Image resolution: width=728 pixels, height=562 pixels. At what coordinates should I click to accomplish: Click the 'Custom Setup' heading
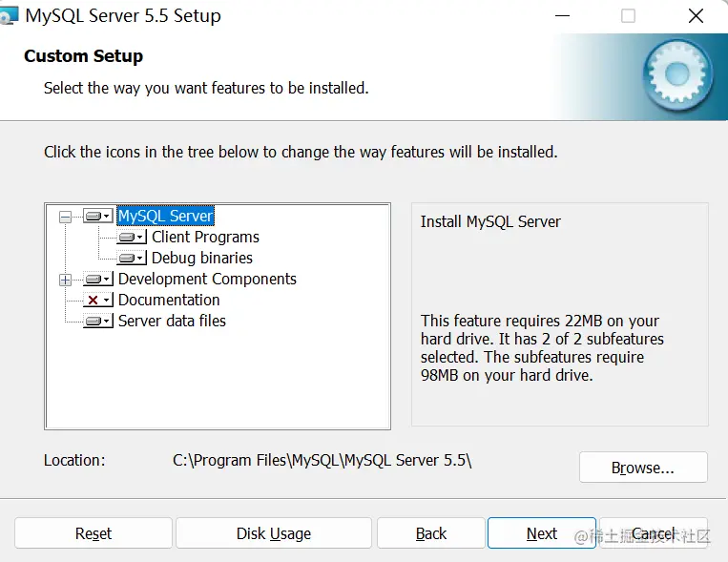[x=84, y=55]
